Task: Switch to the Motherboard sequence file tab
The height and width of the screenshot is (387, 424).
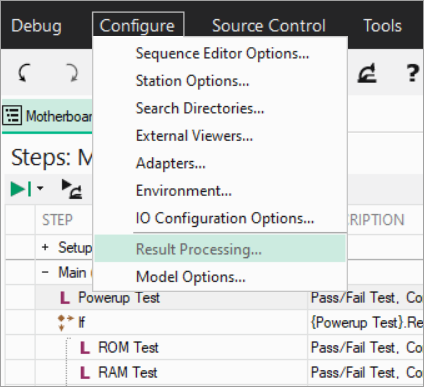Action: point(47,116)
